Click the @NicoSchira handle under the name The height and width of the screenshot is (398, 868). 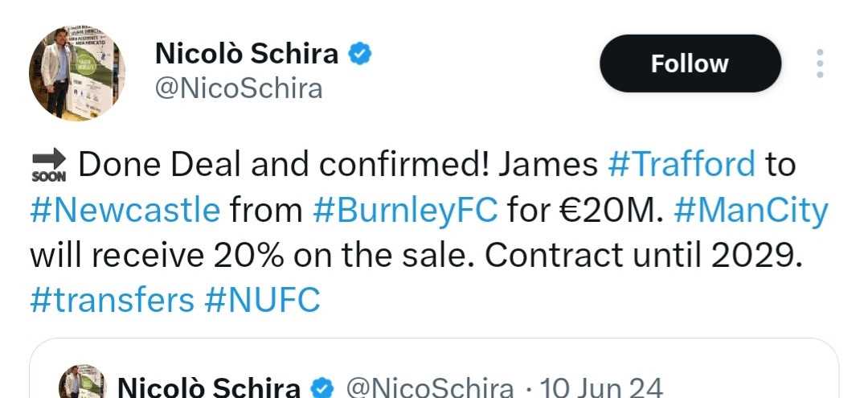[239, 88]
